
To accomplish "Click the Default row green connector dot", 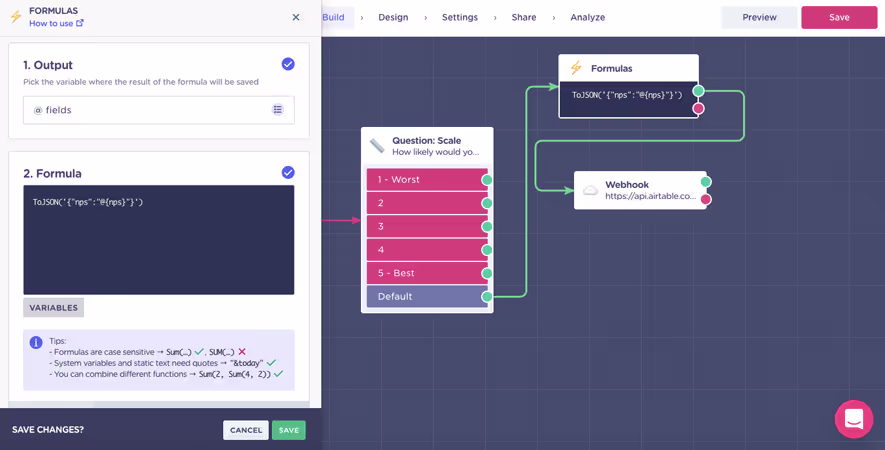I will click(487, 296).
